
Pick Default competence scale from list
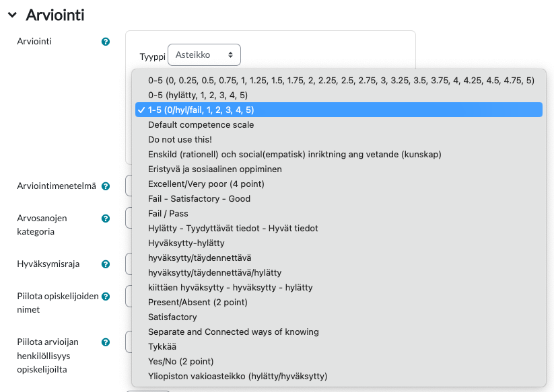click(x=339, y=124)
